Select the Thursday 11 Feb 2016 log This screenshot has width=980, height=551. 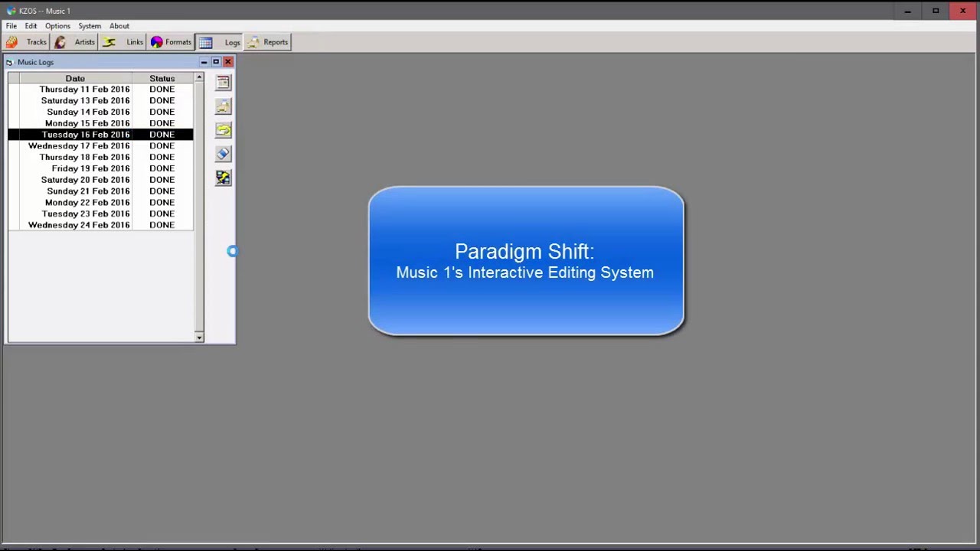pos(100,90)
